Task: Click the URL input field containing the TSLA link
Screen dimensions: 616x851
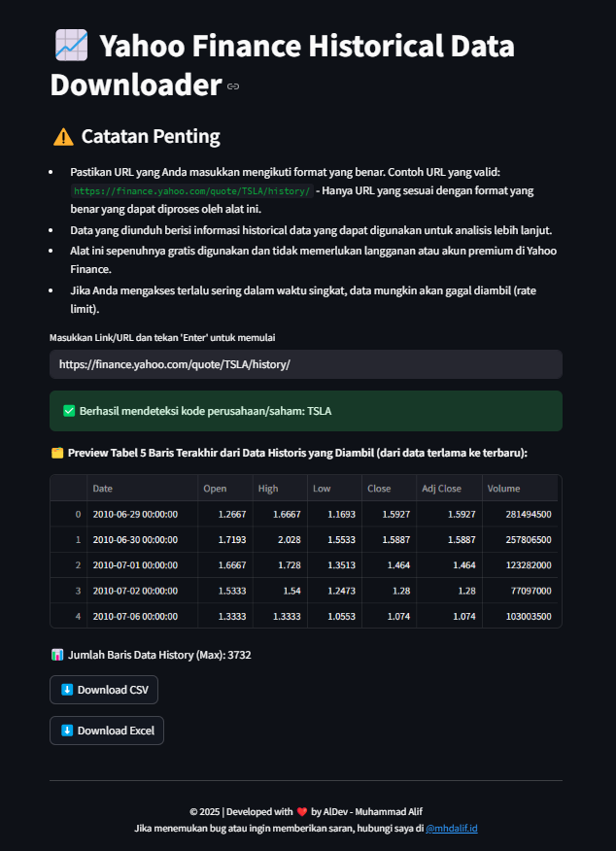Action: click(307, 363)
